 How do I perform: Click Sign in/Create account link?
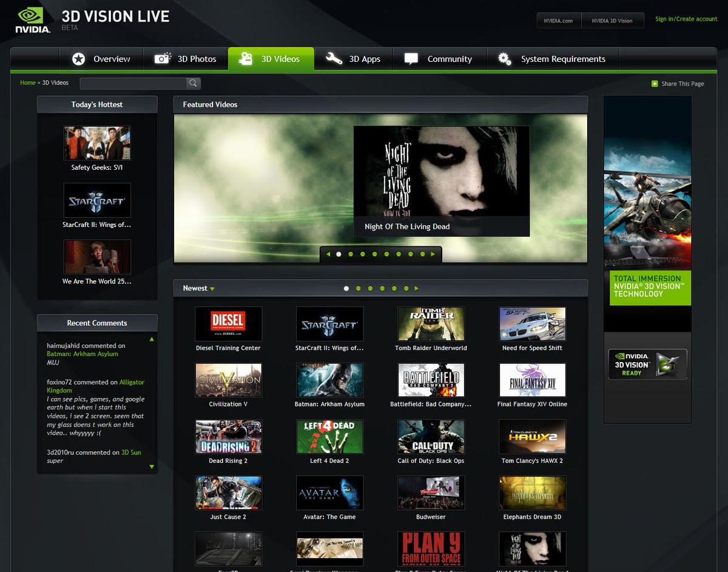tap(686, 19)
